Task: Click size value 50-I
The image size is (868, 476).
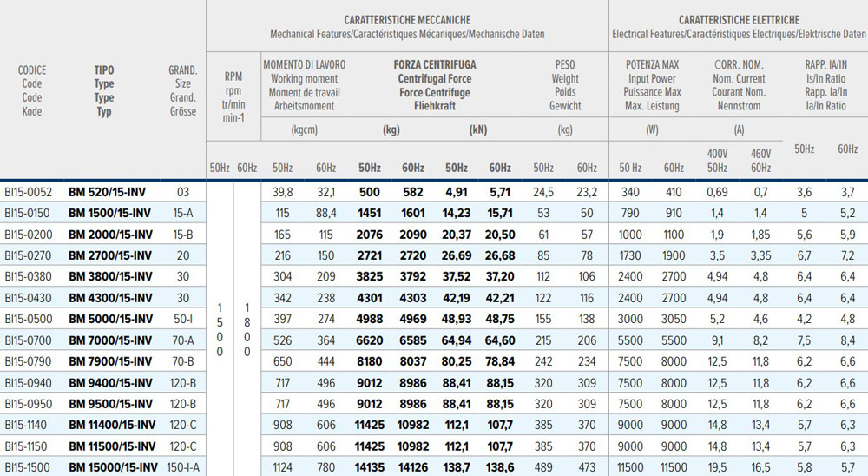Action: [182, 319]
